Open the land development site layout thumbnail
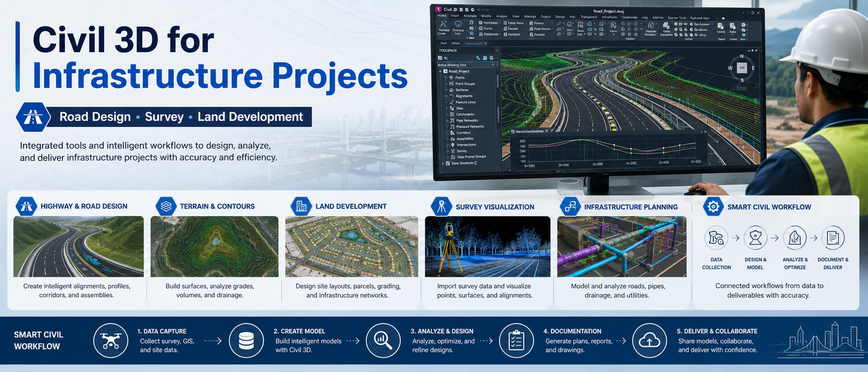This screenshot has height=372, width=868. pos(352,247)
